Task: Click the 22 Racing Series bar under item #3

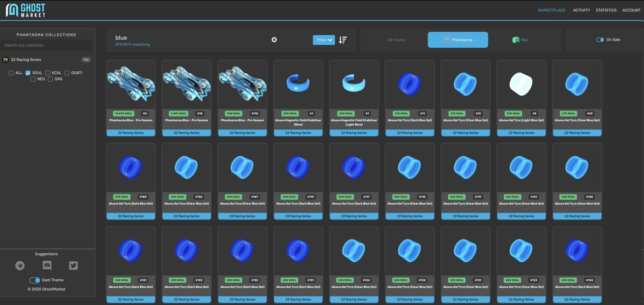Action: coord(131,133)
